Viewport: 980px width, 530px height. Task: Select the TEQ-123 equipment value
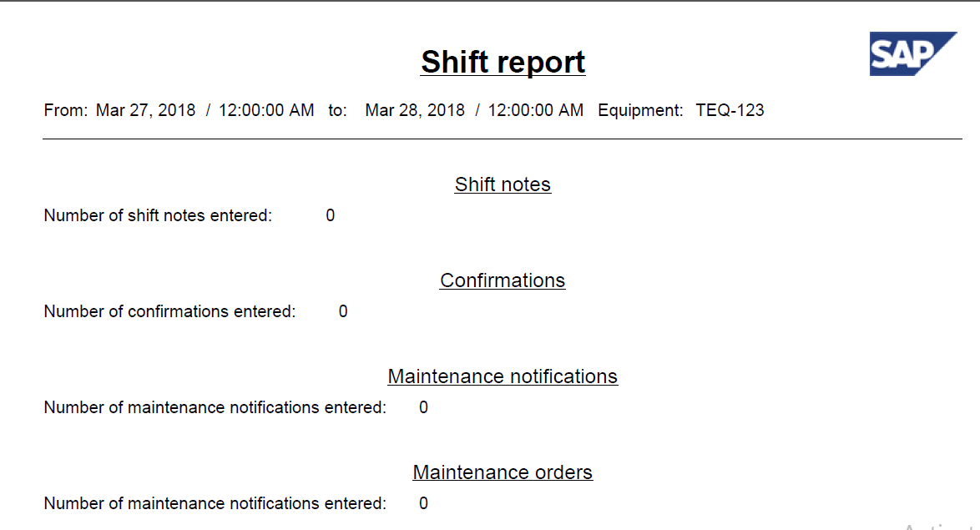coord(730,110)
